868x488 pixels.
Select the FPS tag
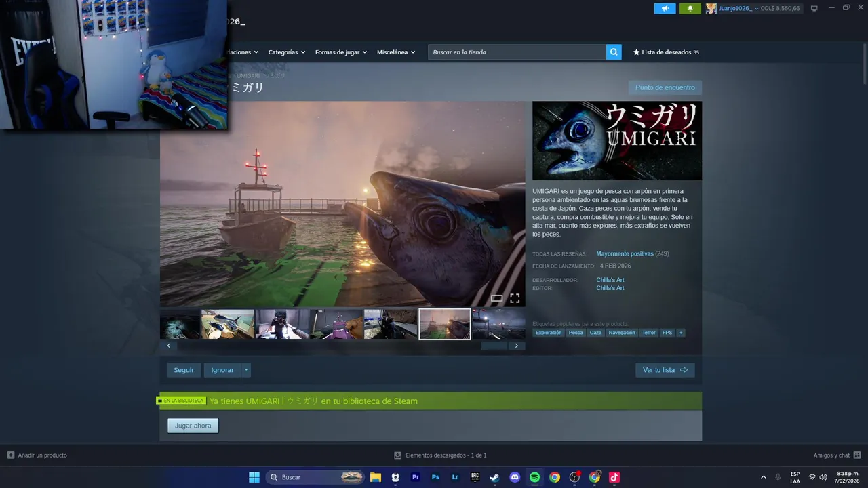667,333
